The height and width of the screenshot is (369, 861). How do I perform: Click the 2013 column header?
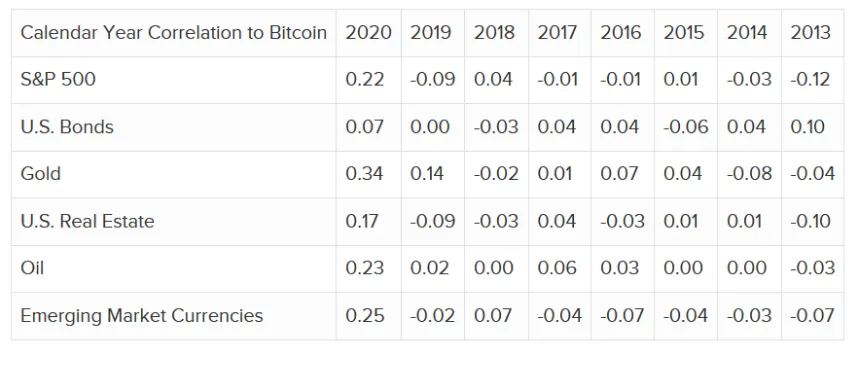point(810,32)
